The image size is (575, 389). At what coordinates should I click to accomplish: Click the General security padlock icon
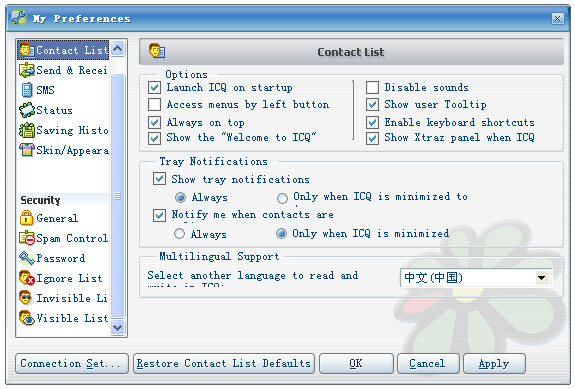coord(26,218)
